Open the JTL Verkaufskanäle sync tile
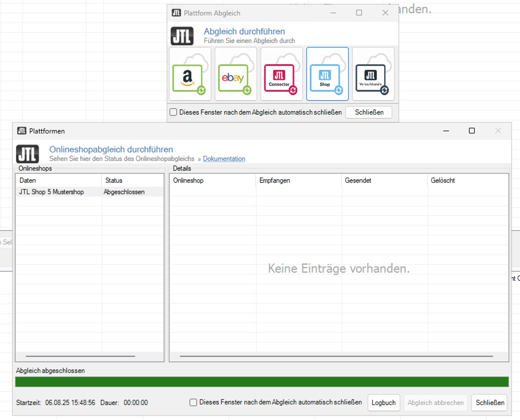The image size is (520, 420). point(373,74)
